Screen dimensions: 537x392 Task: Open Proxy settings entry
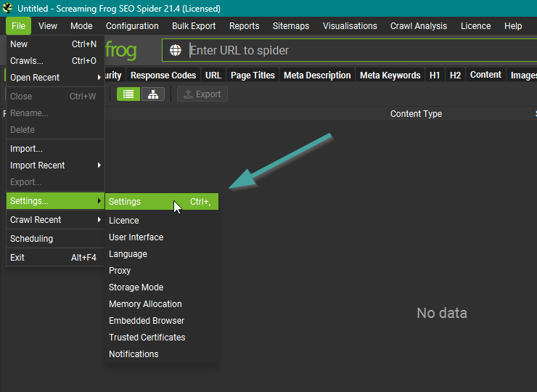(120, 271)
